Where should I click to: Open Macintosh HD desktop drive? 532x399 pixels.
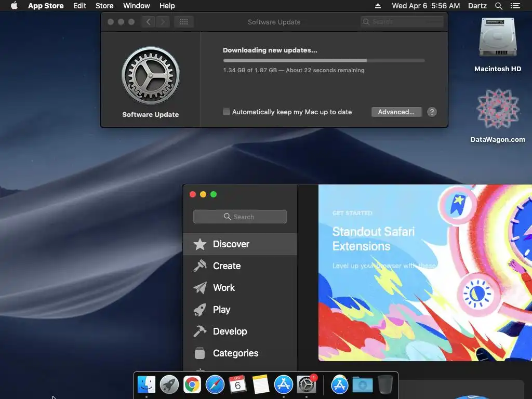(498, 45)
